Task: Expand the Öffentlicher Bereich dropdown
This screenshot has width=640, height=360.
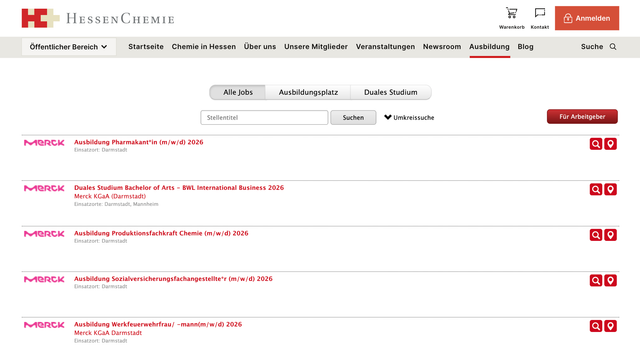Action: (x=69, y=47)
